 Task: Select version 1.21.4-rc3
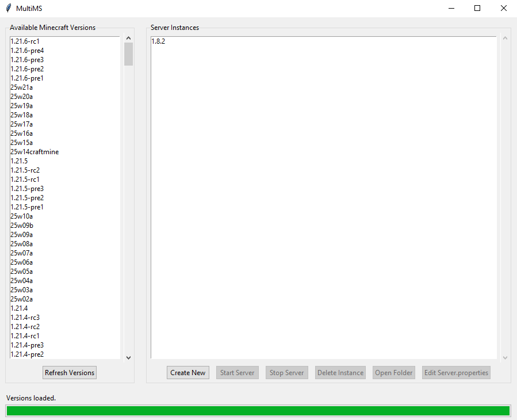(x=64, y=318)
